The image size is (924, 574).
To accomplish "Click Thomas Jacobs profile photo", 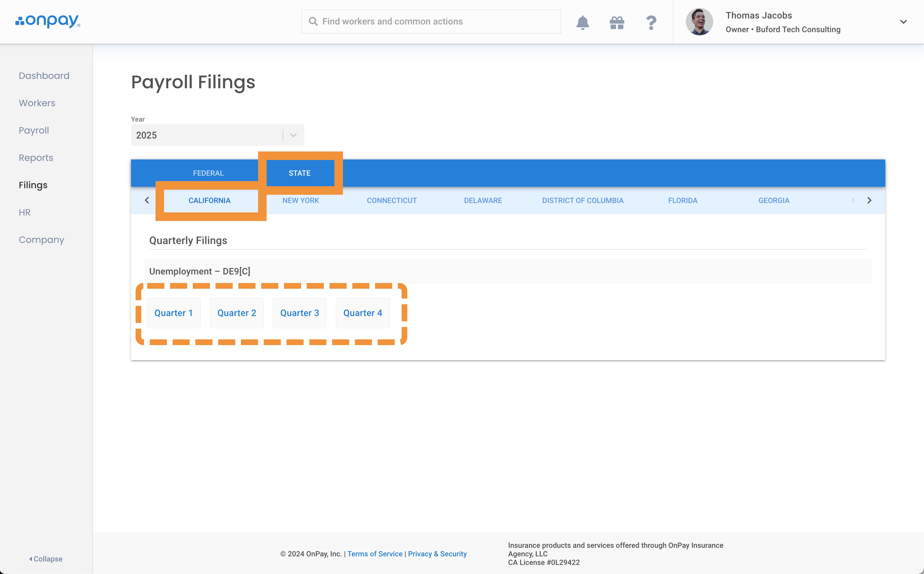I will [x=699, y=22].
